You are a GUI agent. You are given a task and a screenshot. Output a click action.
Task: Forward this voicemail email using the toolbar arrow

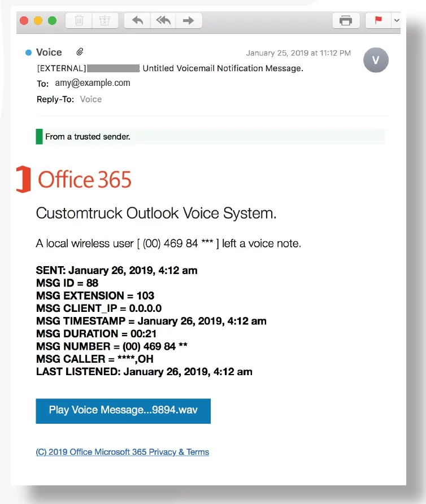(x=189, y=21)
